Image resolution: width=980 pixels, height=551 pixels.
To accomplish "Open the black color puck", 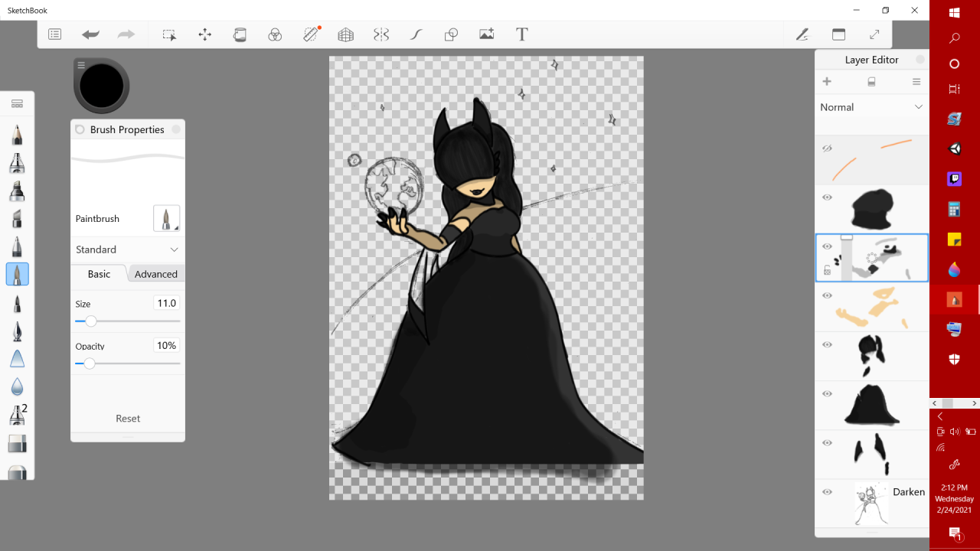I will (101, 85).
